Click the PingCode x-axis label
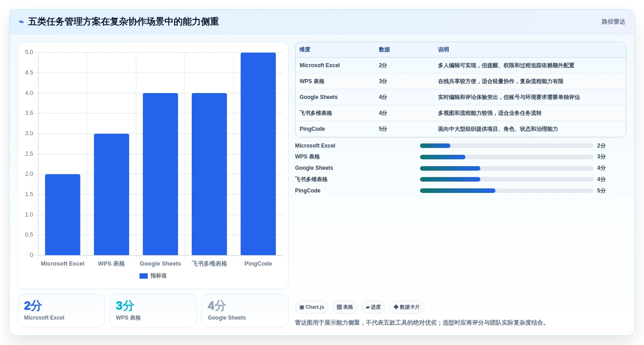The image size is (644, 345). point(258,264)
